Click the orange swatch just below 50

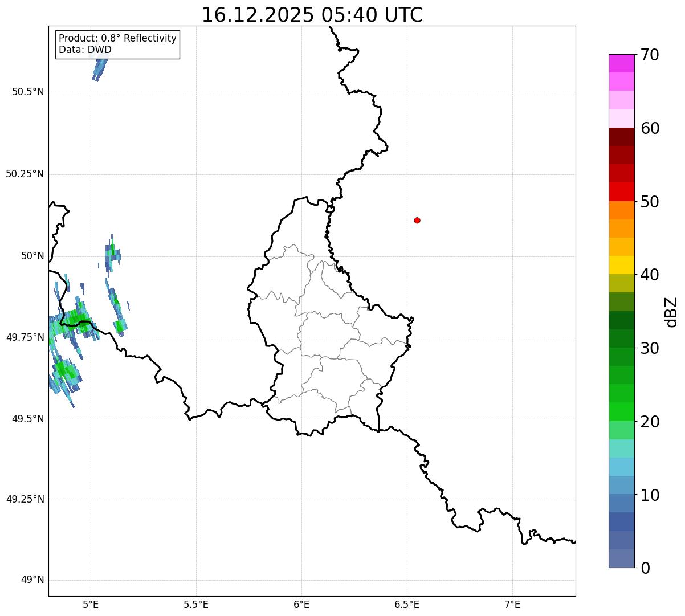[x=622, y=210]
